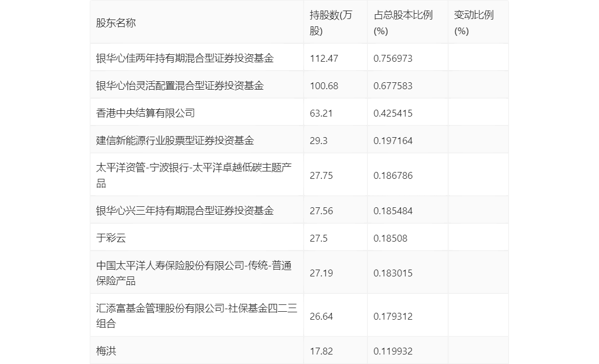Viewport: 599px width, 364px height.
Task: Click the value 29.3
Action: (318, 141)
